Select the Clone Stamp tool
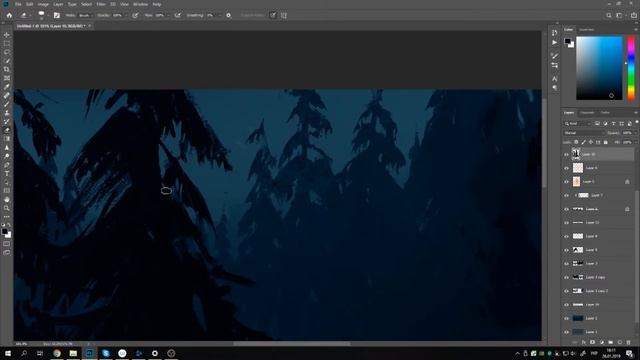The height and width of the screenshot is (360, 640). coord(7,113)
